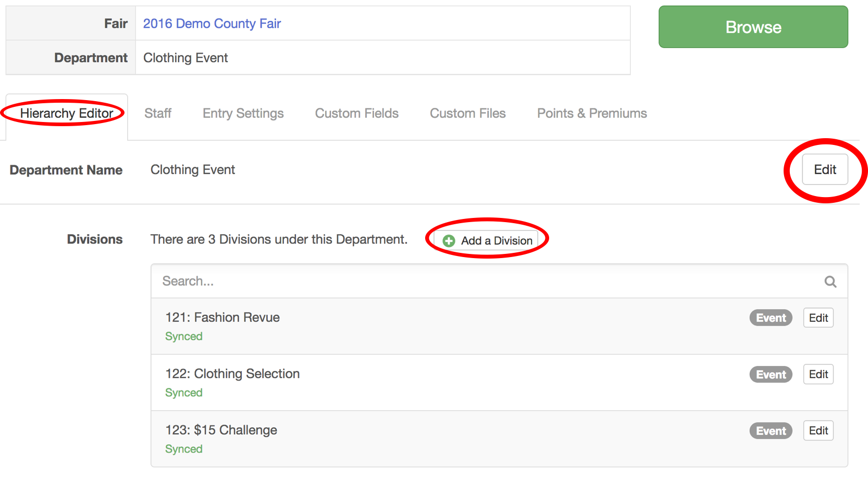Edit the 123: $15 Challenge division
868x500 pixels.
click(x=818, y=431)
